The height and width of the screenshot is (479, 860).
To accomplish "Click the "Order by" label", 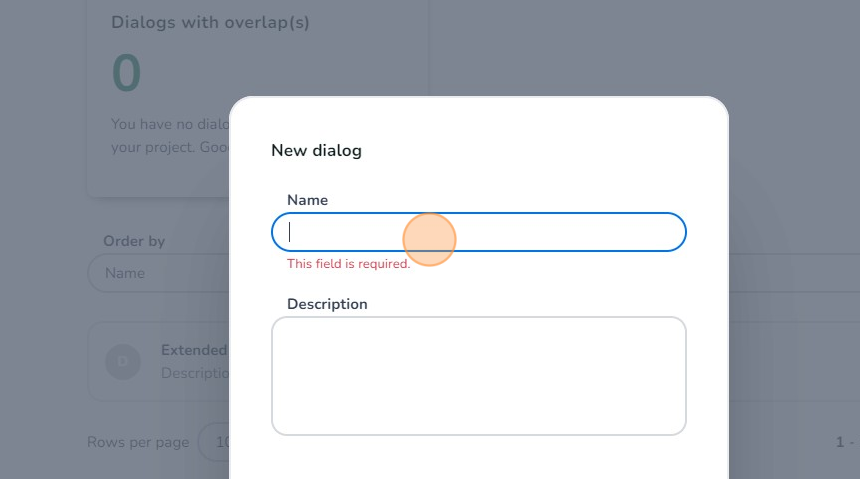I will [134, 241].
